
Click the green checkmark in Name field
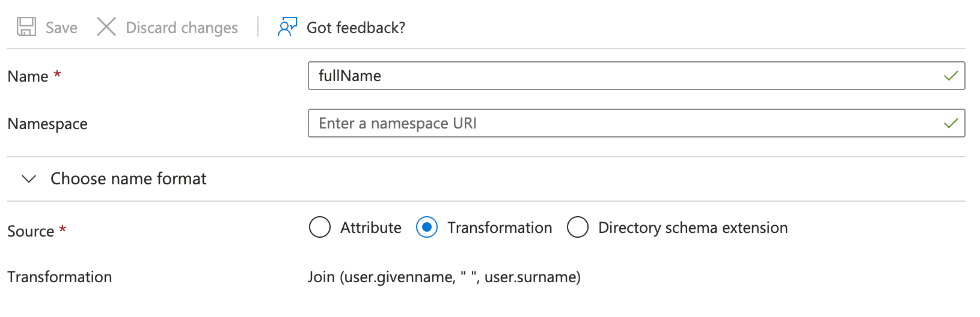[x=951, y=76]
